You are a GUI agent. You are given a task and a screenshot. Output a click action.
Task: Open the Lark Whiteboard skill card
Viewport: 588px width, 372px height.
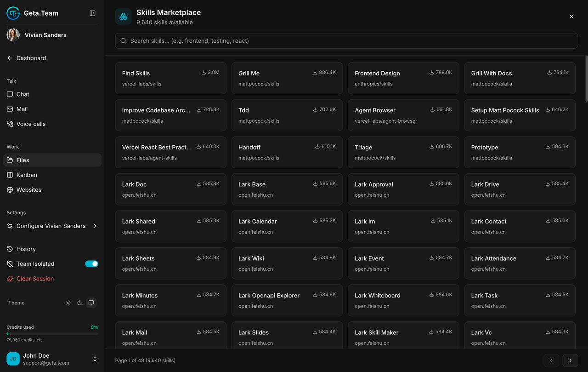tap(403, 300)
